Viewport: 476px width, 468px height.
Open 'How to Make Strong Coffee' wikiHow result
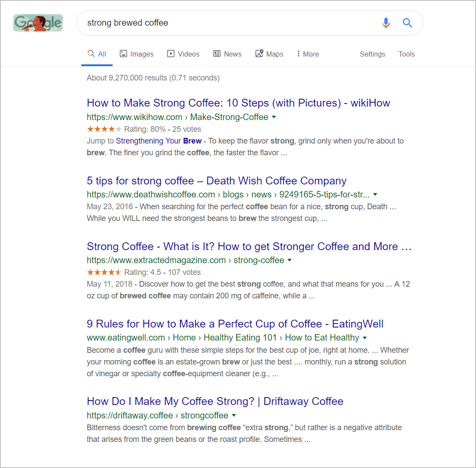tap(238, 103)
